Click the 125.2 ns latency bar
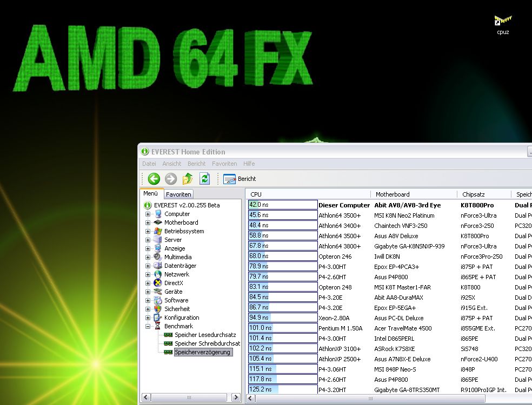 pyautogui.click(x=283, y=389)
